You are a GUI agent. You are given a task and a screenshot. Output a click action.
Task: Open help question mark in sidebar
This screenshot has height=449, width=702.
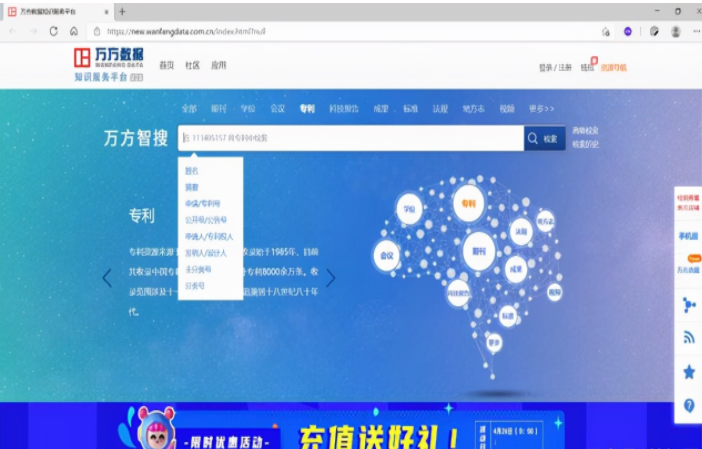[688, 405]
